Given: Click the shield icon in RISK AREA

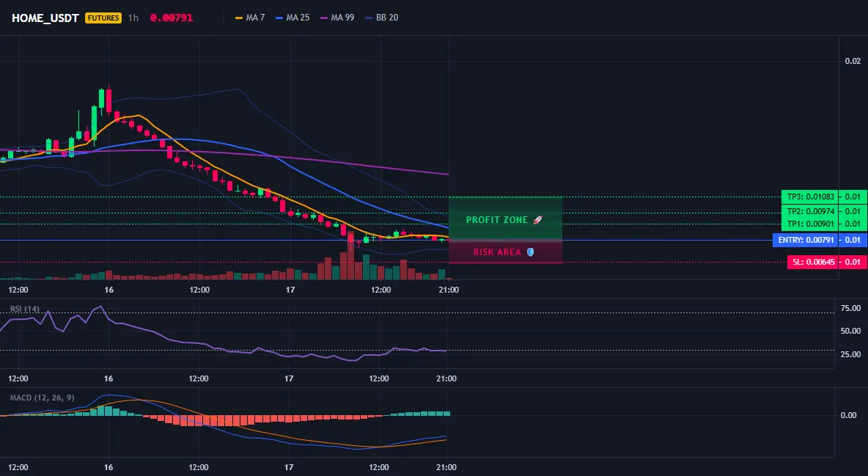Looking at the screenshot, I should point(530,252).
